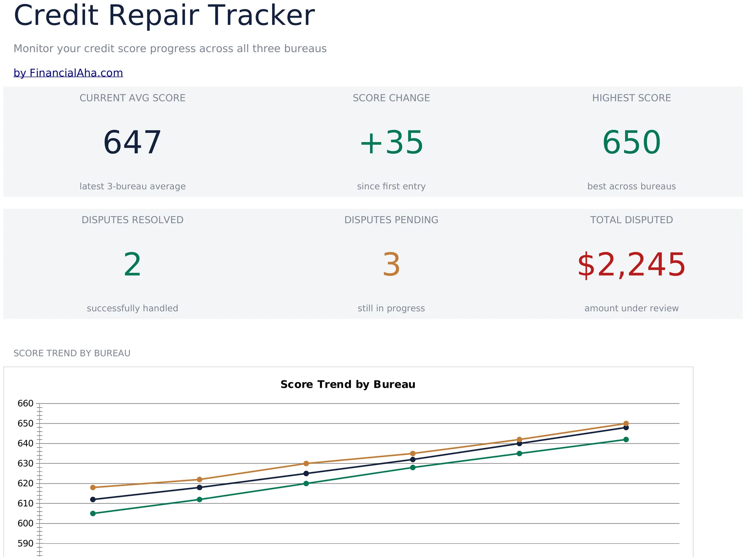Click the latest 3-bureau average caption
The width and height of the screenshot is (746, 560).
pos(132,186)
